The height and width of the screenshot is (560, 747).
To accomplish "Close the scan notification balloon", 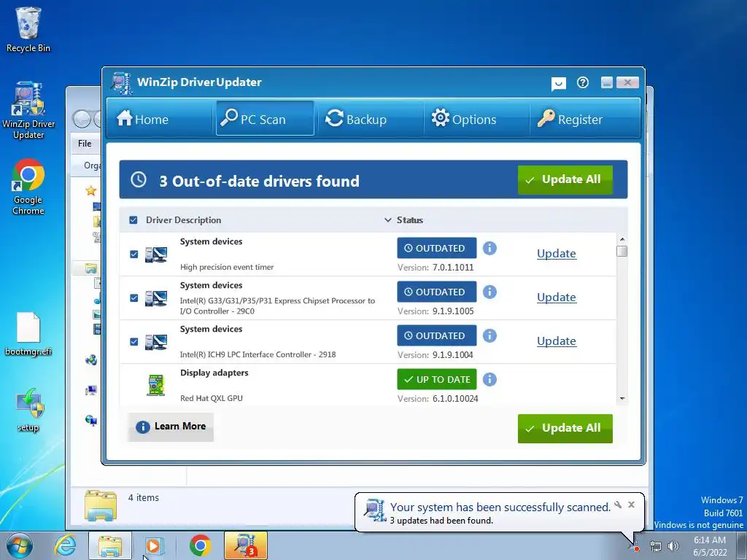I will click(x=631, y=505).
